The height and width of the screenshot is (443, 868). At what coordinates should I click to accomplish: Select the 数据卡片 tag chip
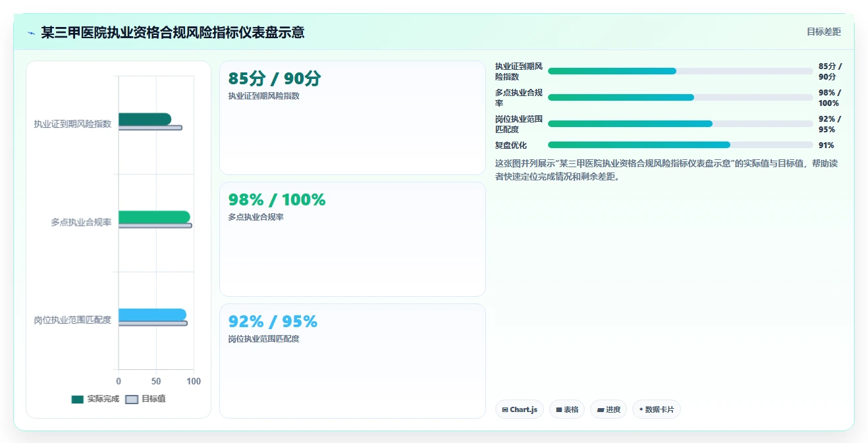[x=657, y=409]
